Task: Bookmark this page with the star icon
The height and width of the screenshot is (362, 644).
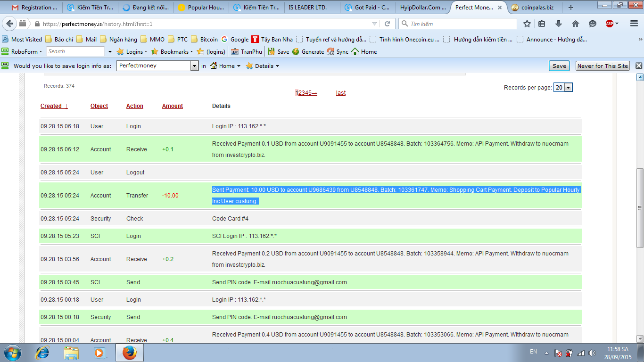Action: click(x=527, y=24)
